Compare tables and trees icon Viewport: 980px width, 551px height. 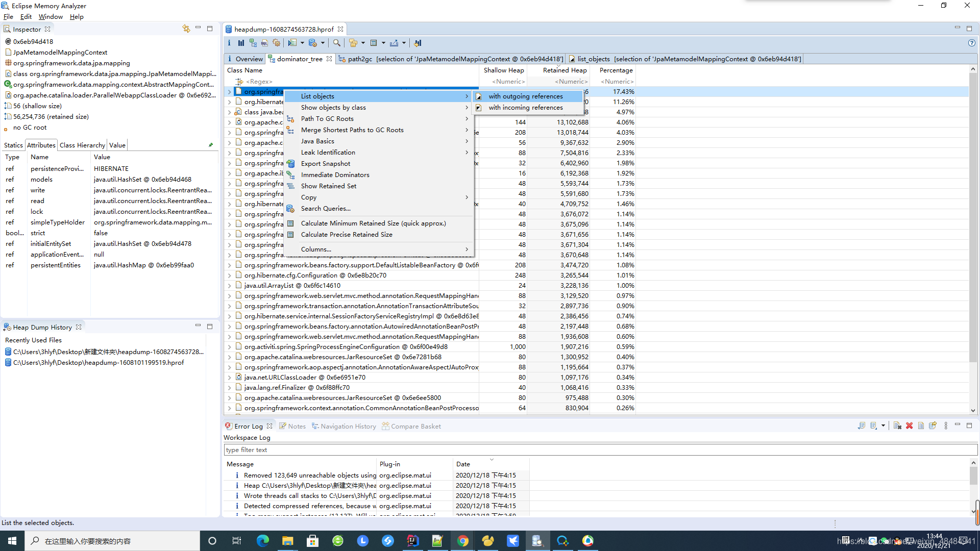tap(418, 43)
